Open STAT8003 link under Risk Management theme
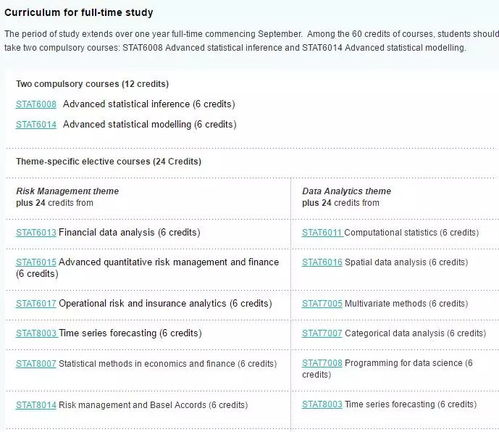 point(37,333)
